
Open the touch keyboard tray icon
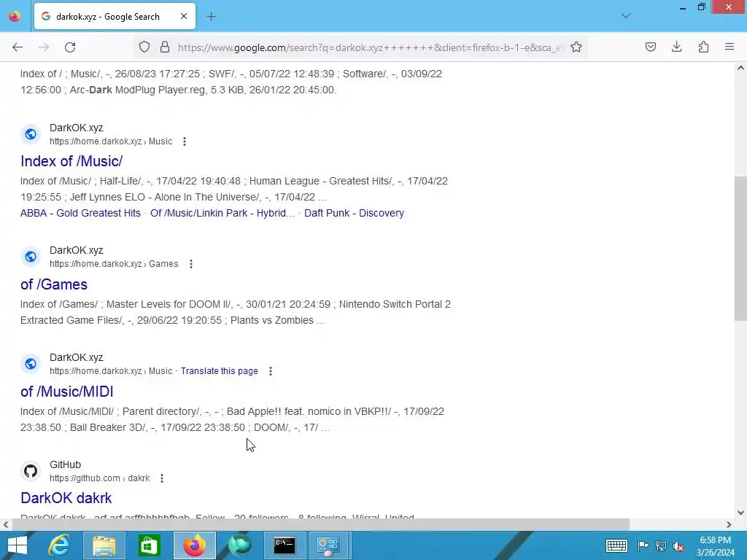616,545
